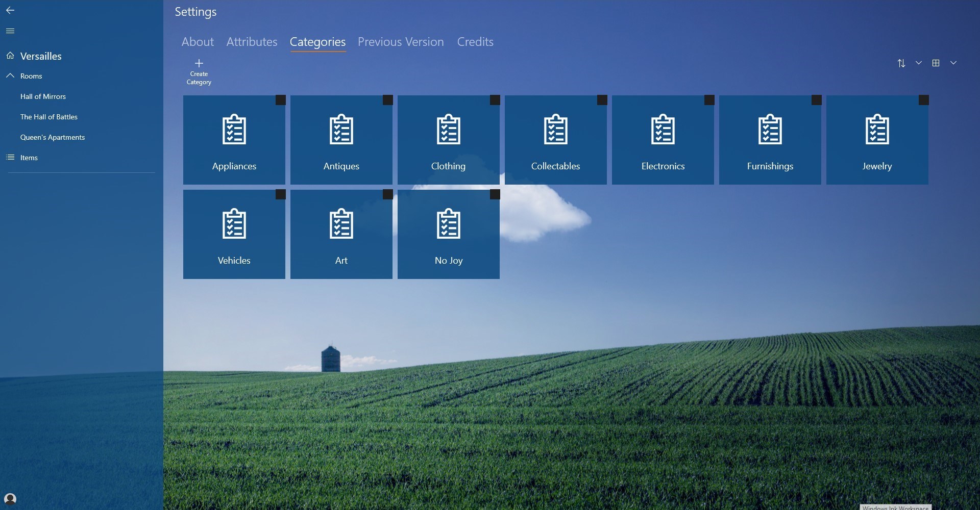This screenshot has height=510, width=980.
Task: Switch to the Attributes tab
Action: [x=252, y=42]
